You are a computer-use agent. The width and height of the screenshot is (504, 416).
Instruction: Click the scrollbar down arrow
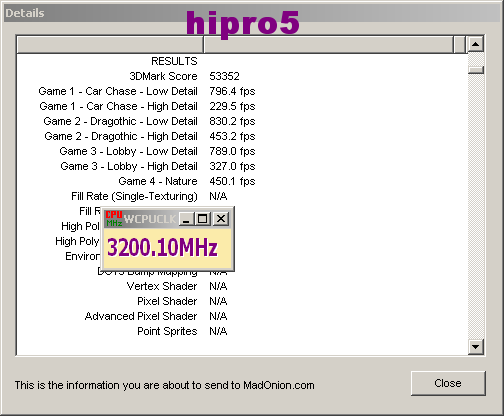click(x=476, y=347)
